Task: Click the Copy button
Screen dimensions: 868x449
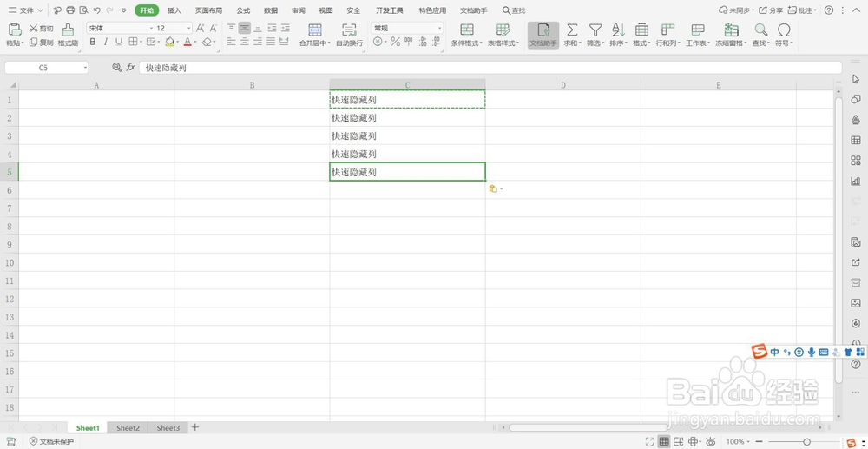Action: click(x=41, y=43)
